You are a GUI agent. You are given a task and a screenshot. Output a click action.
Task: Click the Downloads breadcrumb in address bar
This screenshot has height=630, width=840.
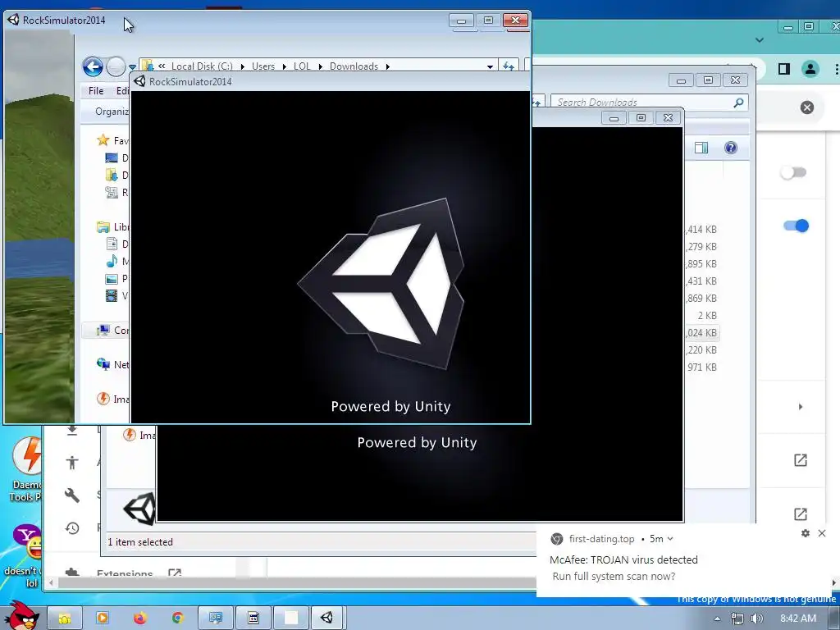(354, 66)
